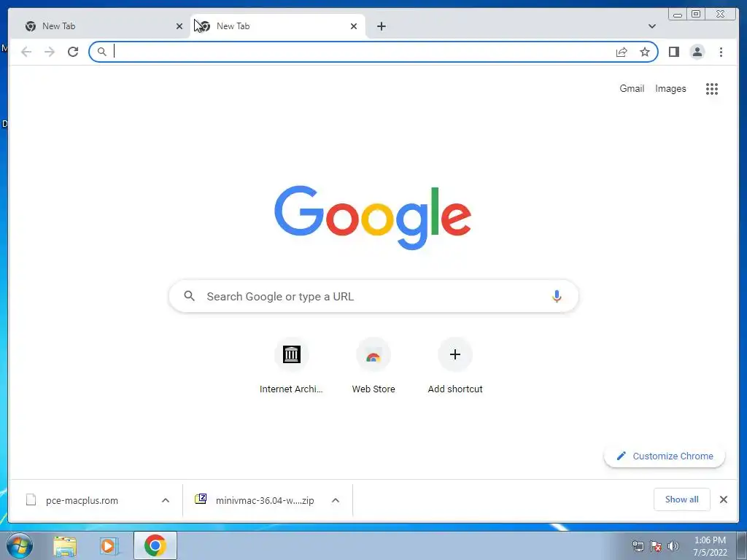747x560 pixels.
Task: Click the back navigation arrow
Action: (26, 52)
